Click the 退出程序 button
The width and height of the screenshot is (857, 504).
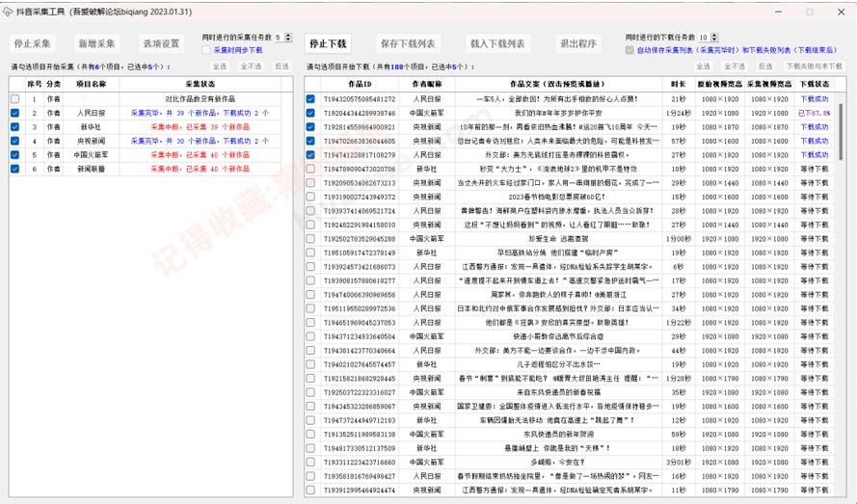tap(577, 43)
